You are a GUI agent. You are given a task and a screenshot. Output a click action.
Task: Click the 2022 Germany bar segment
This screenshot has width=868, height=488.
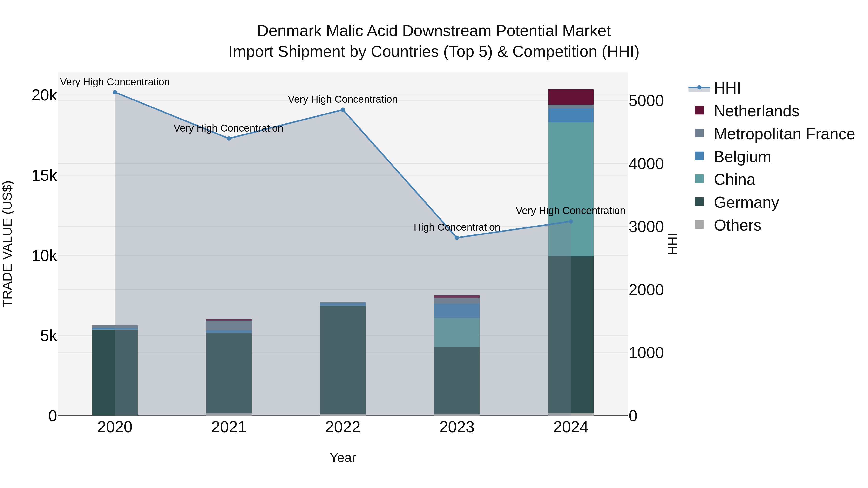[343, 360]
